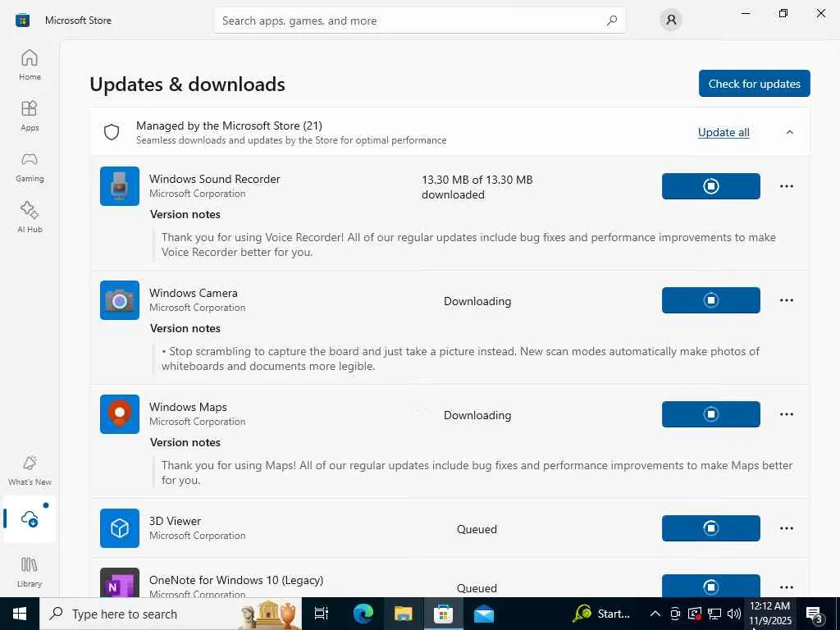Stop the Windows Camera download

[711, 300]
